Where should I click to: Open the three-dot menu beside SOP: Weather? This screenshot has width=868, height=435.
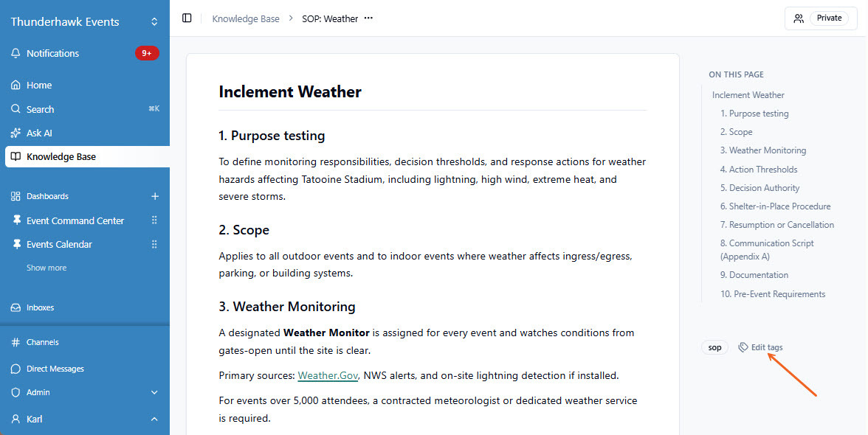tap(369, 18)
